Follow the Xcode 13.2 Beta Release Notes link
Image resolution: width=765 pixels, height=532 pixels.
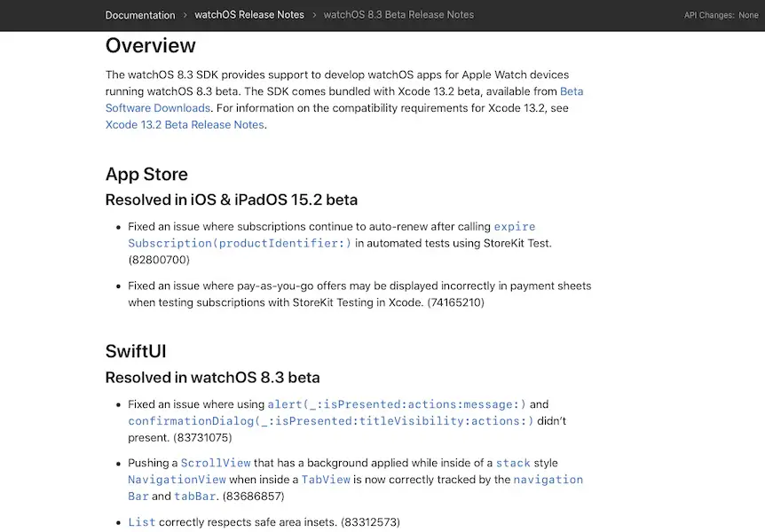185,125
